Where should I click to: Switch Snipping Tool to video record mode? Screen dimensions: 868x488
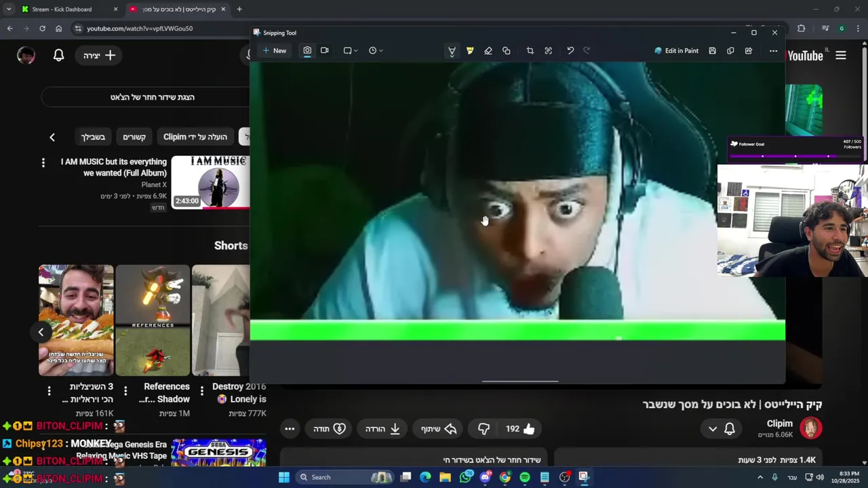pos(325,51)
